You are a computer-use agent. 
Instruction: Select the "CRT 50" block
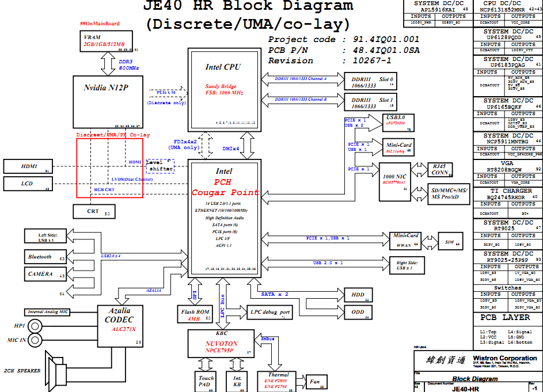(x=94, y=211)
